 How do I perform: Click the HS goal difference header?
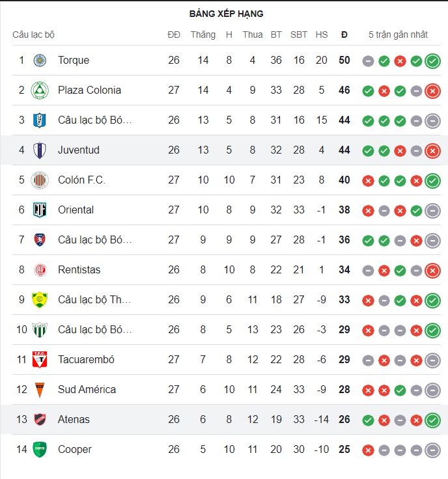click(322, 34)
